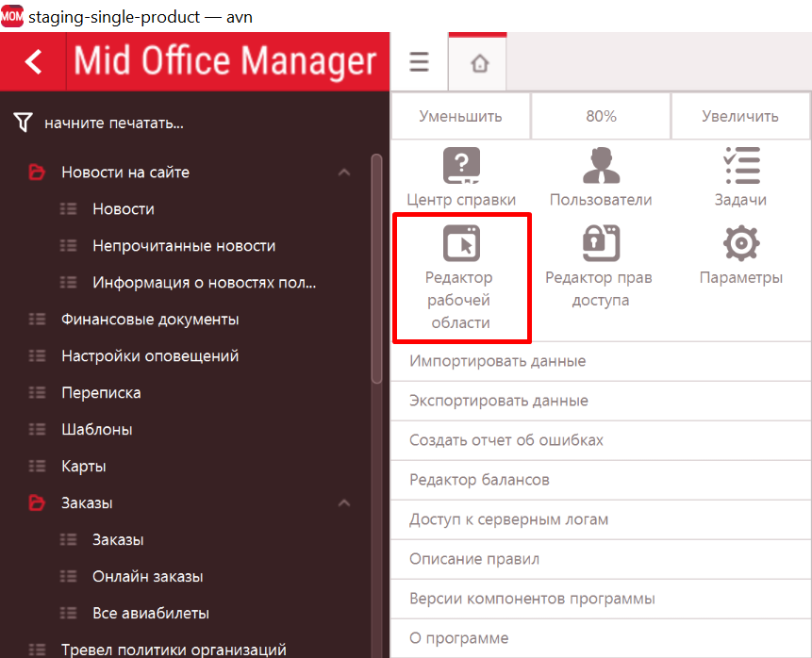Click the Уменьшить zoom out button
Screen dimensions: 812x658
460,117
